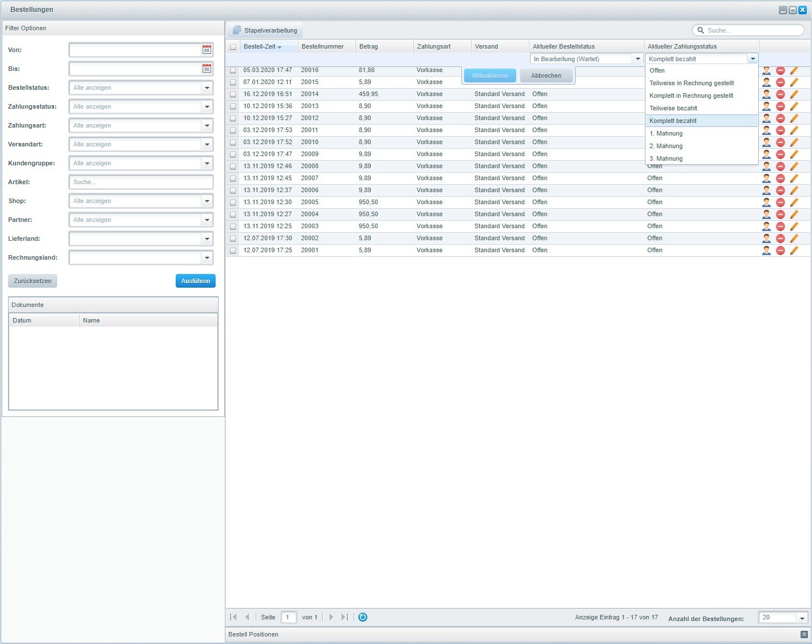Image resolution: width=812 pixels, height=644 pixels.
Task: Check the box for order 20015
Action: [x=233, y=82]
